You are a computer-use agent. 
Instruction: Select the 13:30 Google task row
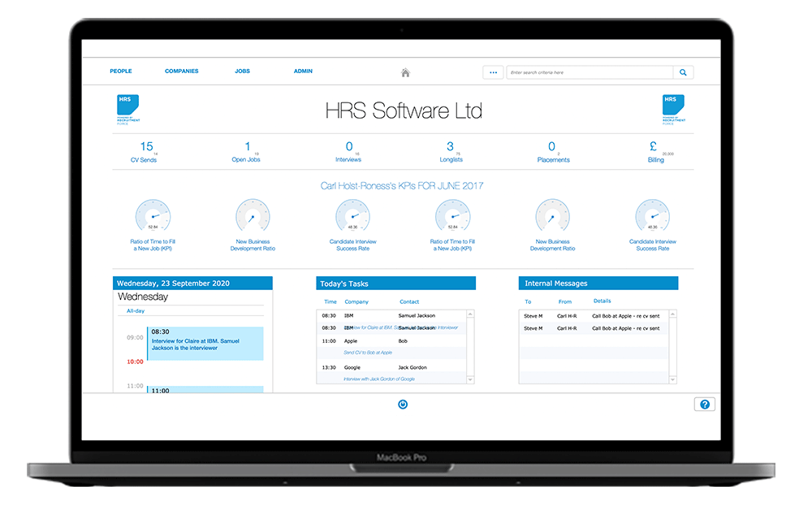click(390, 368)
